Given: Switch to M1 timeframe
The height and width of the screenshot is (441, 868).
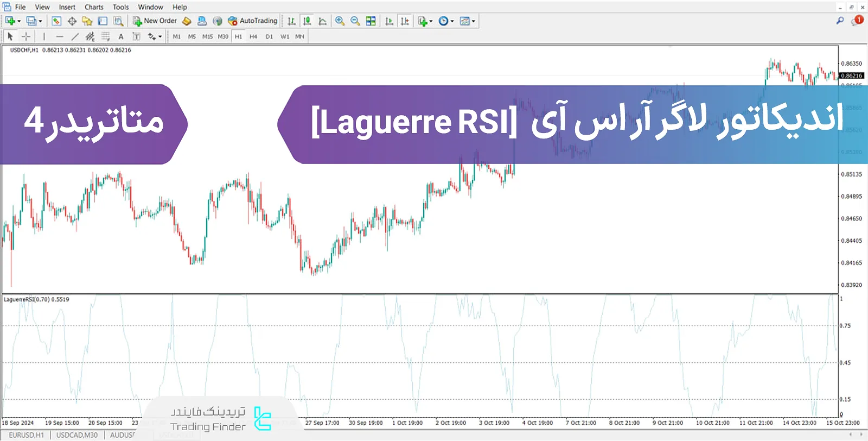Looking at the screenshot, I should (x=177, y=36).
